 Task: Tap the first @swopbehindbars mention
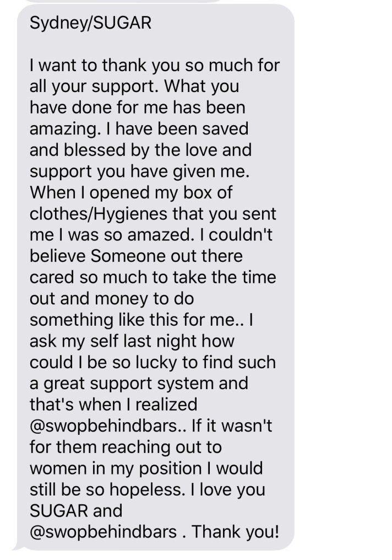pyautogui.click(x=108, y=426)
